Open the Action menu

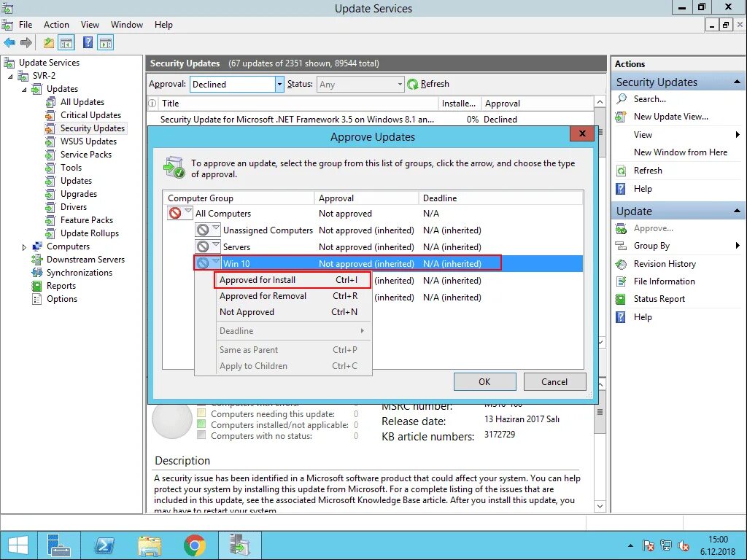pyautogui.click(x=56, y=25)
